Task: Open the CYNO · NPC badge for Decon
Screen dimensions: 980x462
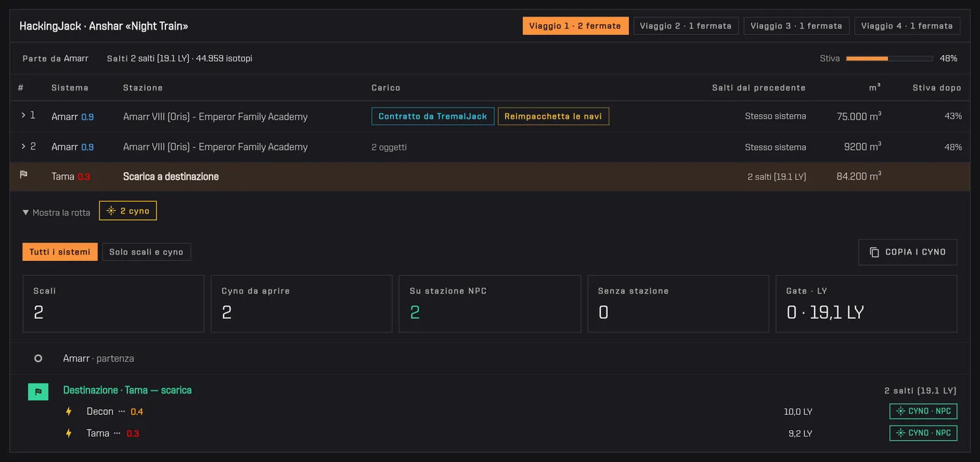Action: coord(923,411)
